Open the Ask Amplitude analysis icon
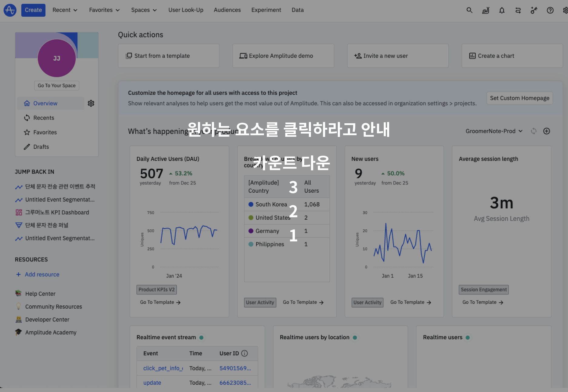This screenshot has width=568, height=392. (486, 10)
